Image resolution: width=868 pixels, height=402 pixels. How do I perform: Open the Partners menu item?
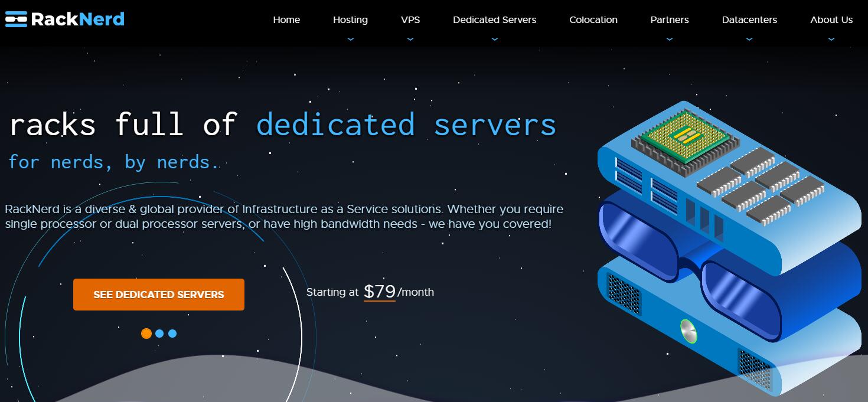(670, 19)
